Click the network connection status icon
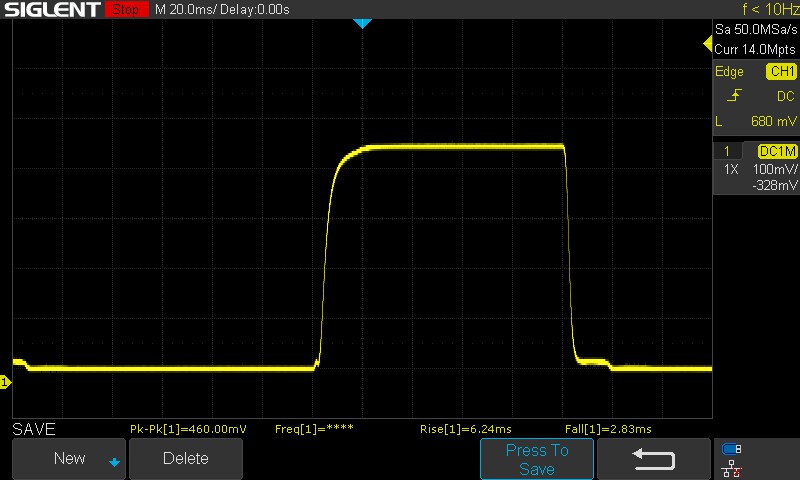The height and width of the screenshot is (480, 800). (x=732, y=468)
